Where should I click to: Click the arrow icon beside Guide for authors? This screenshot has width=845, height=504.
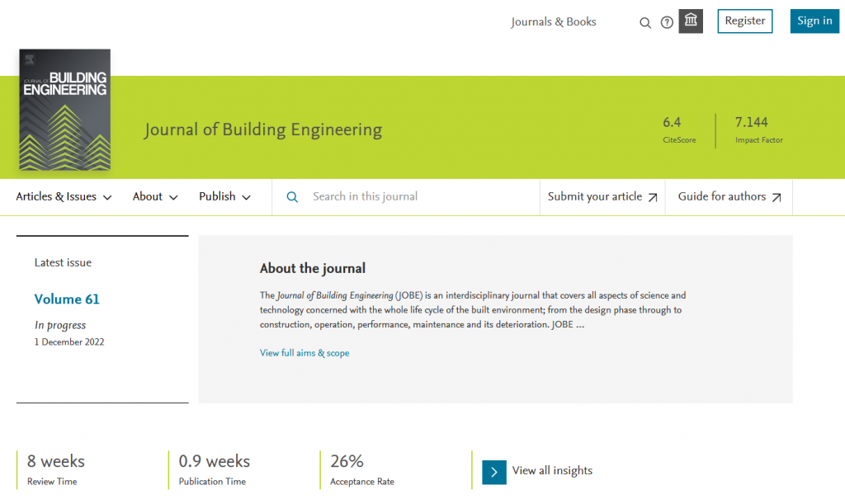tap(776, 197)
